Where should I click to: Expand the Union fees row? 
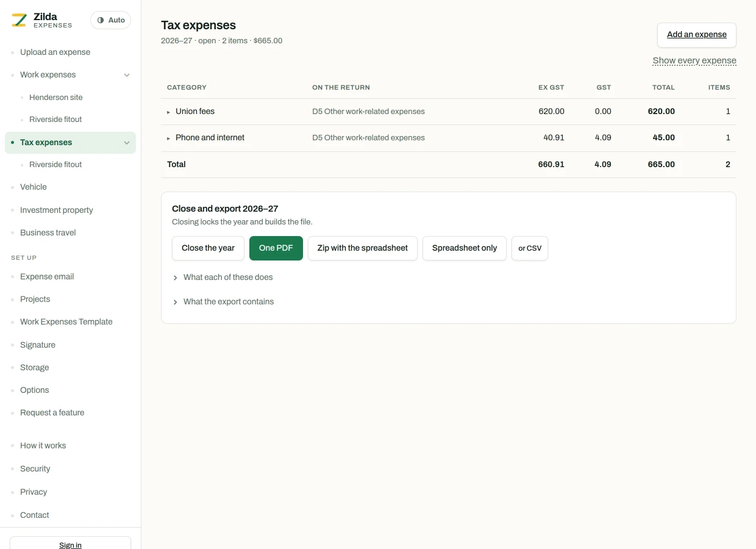pos(169,112)
